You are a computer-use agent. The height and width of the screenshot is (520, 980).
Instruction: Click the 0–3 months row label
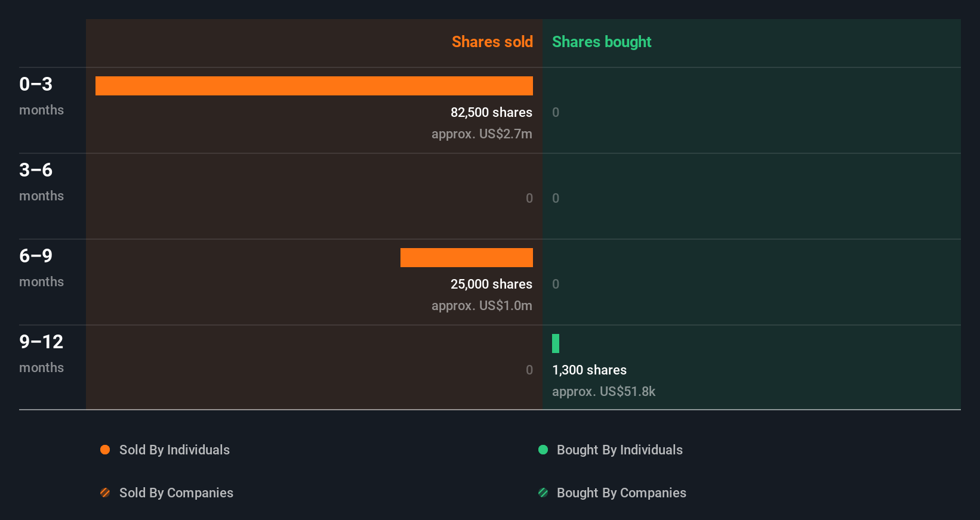(x=41, y=96)
